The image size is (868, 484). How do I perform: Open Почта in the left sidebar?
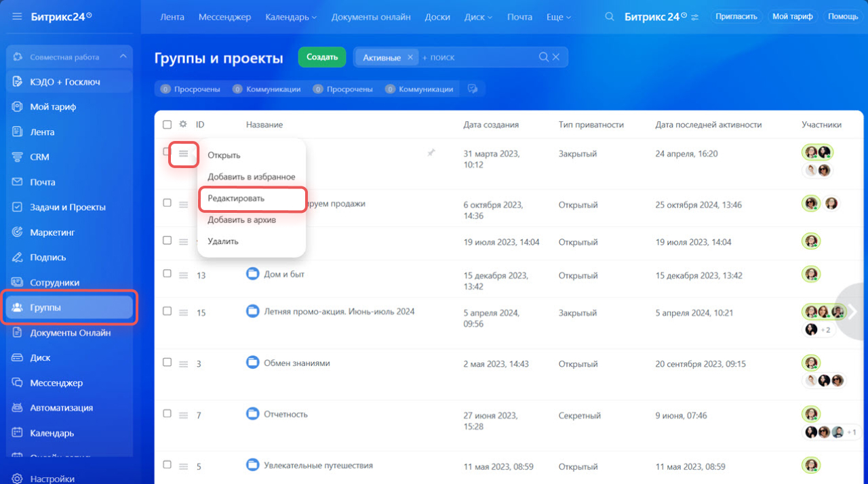pyautogui.click(x=69, y=182)
